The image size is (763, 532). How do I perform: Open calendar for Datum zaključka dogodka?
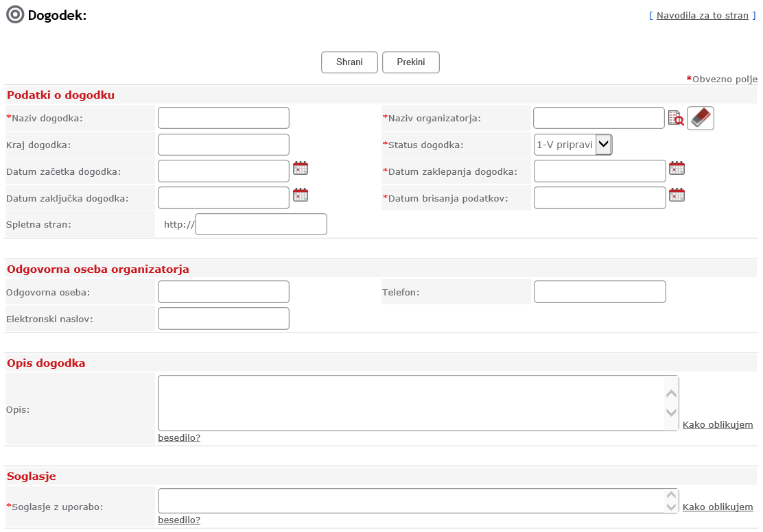[x=301, y=195]
